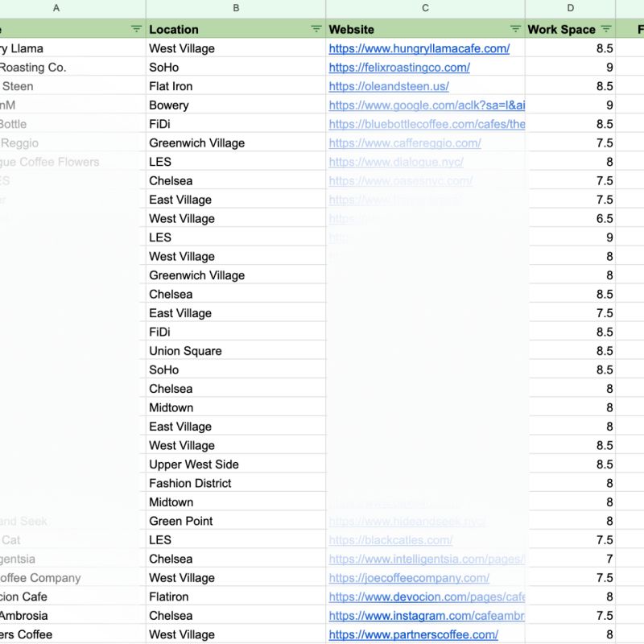The height and width of the screenshot is (644, 644).
Task: Select the Flat Iron location cell
Action: (236, 86)
